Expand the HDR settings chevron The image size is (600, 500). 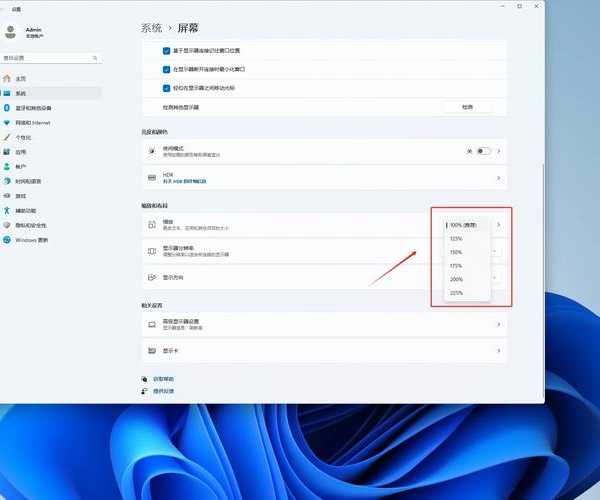tap(498, 177)
